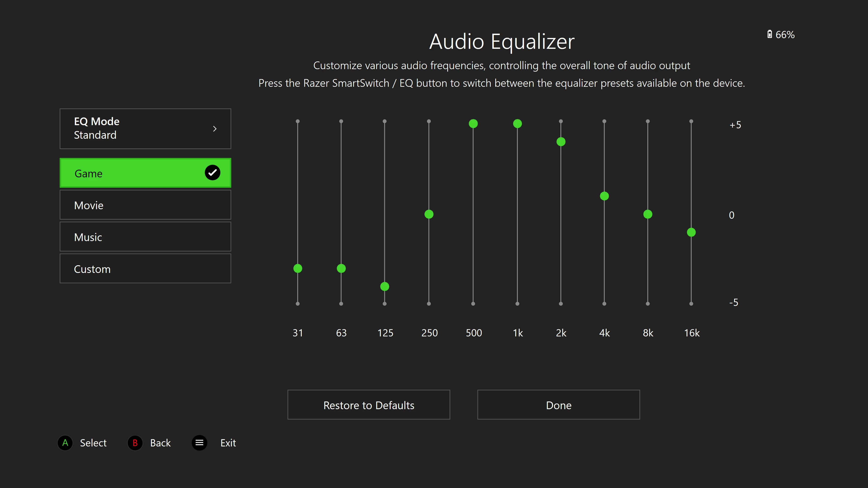Click the 500 frequency label
Image resolution: width=868 pixels, height=488 pixels.
tap(474, 333)
